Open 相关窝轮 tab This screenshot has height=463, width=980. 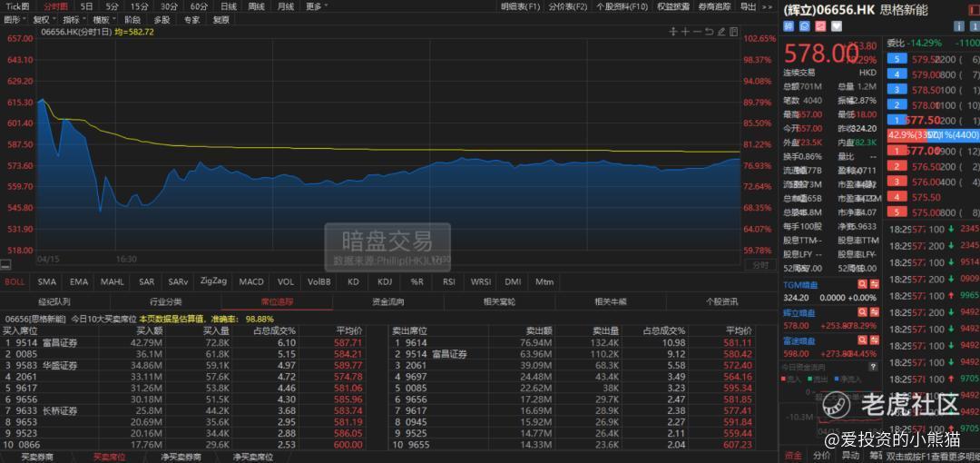(499, 302)
